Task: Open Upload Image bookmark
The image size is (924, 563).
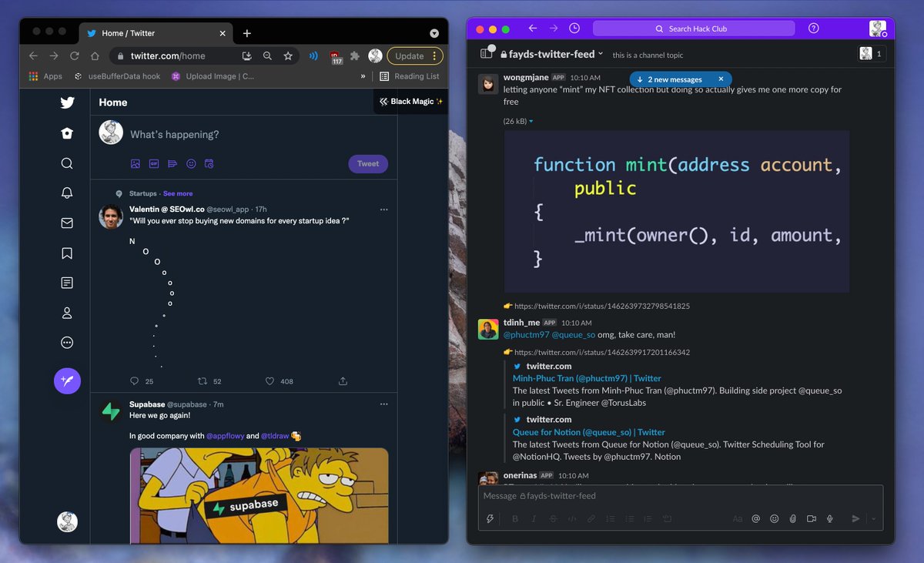Action: click(213, 76)
